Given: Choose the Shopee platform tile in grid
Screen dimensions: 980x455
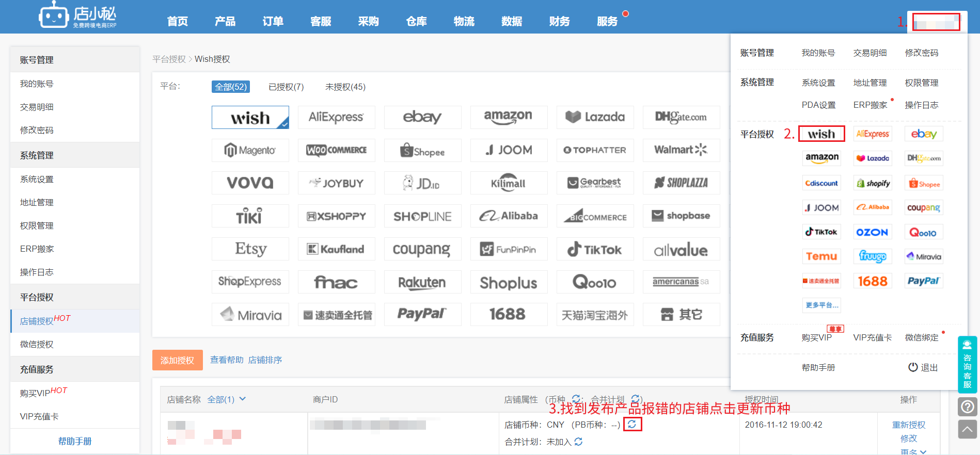Looking at the screenshot, I should 423,150.
